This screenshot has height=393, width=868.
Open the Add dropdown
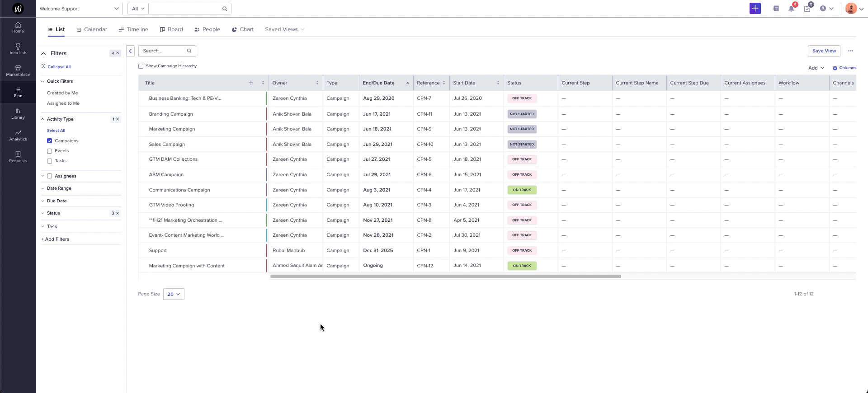[x=816, y=68]
